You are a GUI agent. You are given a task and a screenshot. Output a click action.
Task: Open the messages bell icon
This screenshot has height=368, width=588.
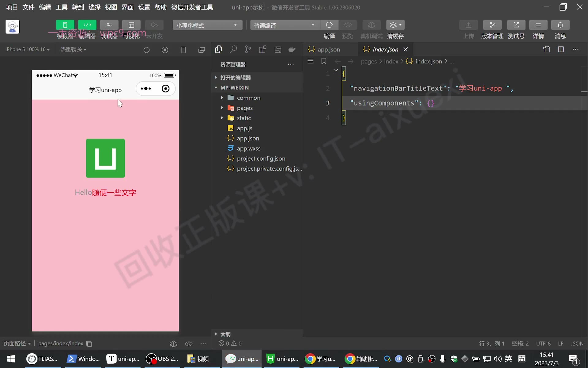pyautogui.click(x=560, y=25)
